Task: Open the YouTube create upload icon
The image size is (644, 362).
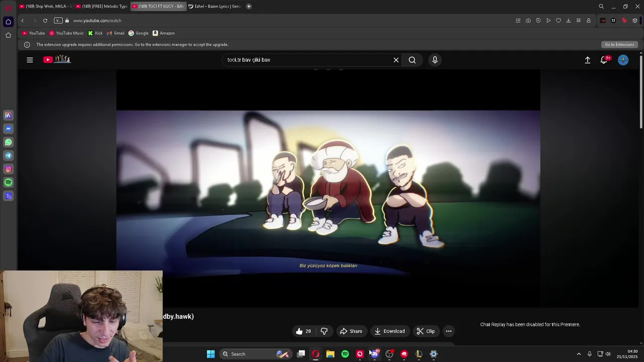Action: [x=587, y=60]
